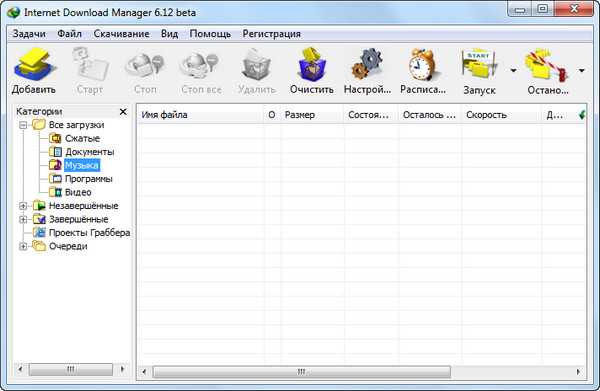Select the Сжатые text label
The height and width of the screenshot is (391, 600).
(82, 138)
